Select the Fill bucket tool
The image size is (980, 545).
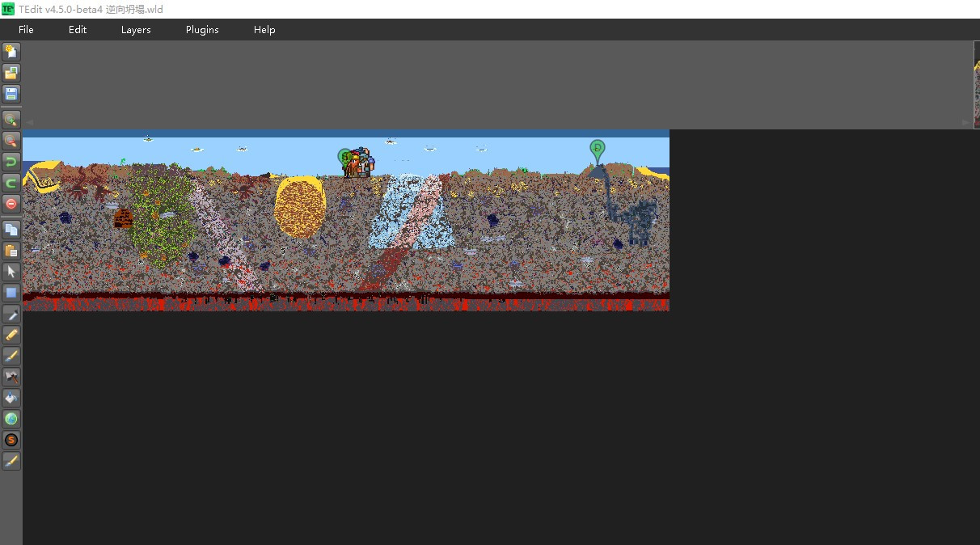(x=11, y=398)
